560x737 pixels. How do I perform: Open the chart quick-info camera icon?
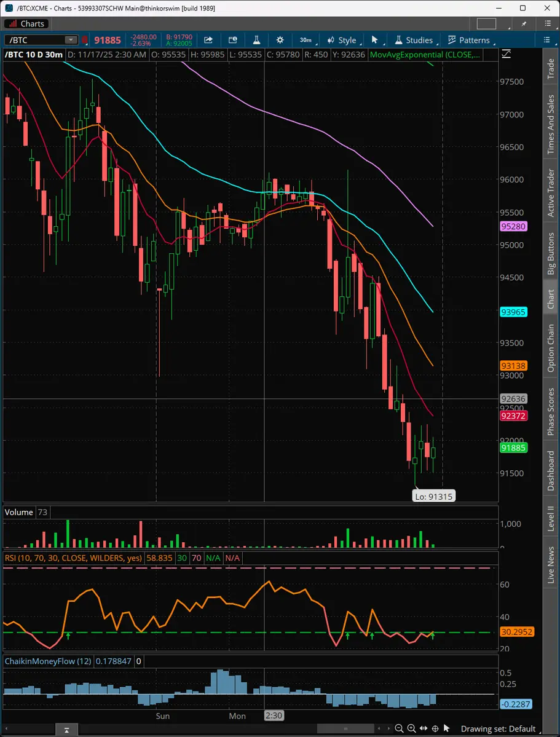click(233, 40)
